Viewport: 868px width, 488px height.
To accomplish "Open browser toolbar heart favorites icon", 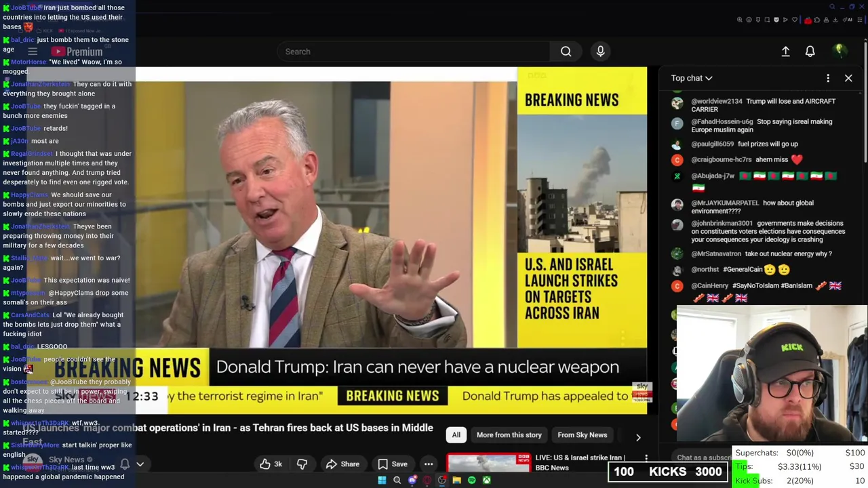I will (795, 20).
